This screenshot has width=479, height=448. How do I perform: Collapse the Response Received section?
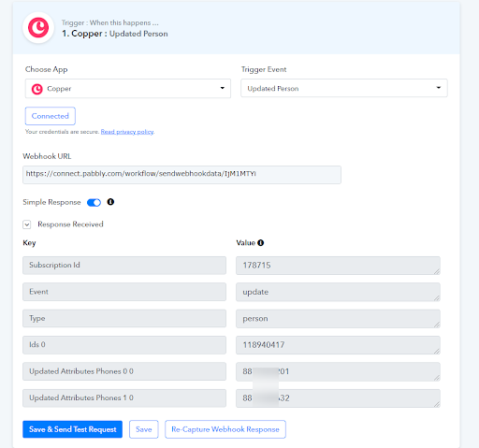click(27, 224)
